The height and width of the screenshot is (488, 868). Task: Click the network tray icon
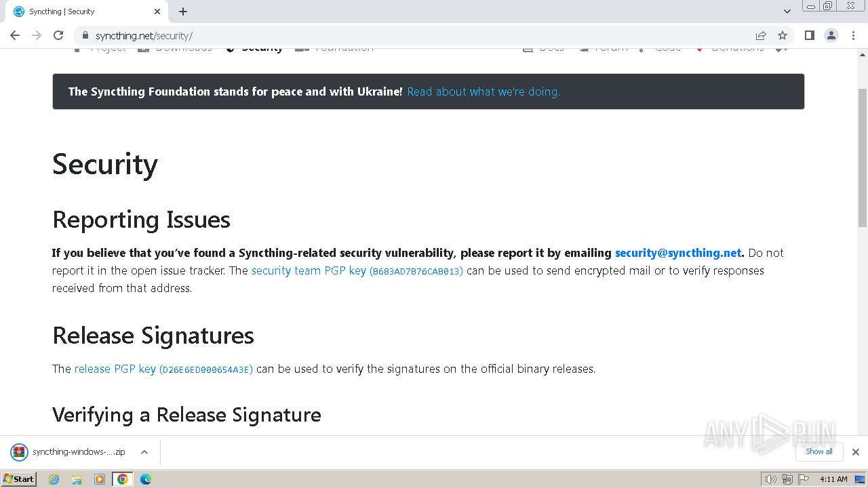[x=787, y=479]
